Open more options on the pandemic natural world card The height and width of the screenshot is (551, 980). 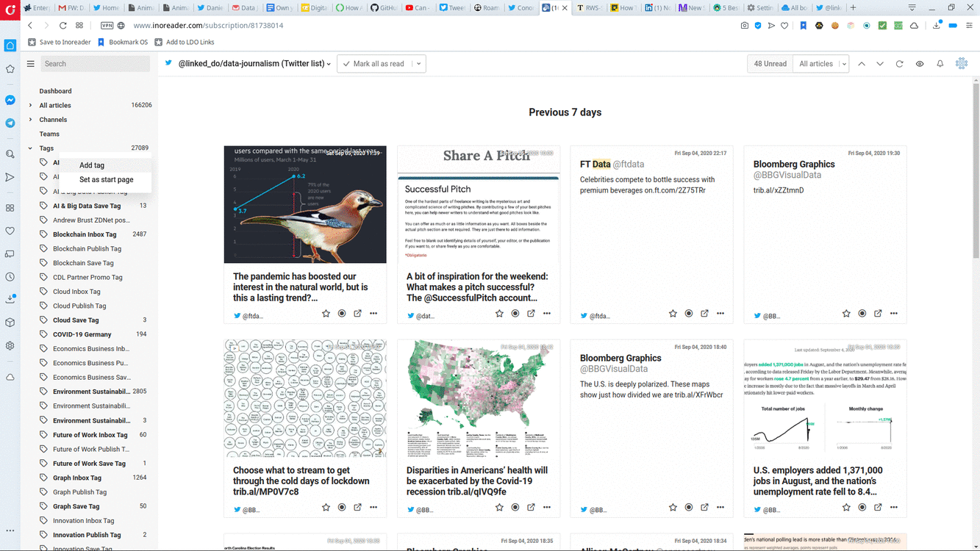[x=373, y=314]
